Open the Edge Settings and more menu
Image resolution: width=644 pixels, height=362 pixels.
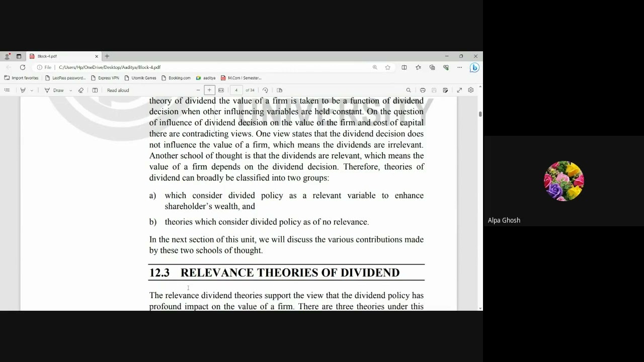tap(459, 67)
